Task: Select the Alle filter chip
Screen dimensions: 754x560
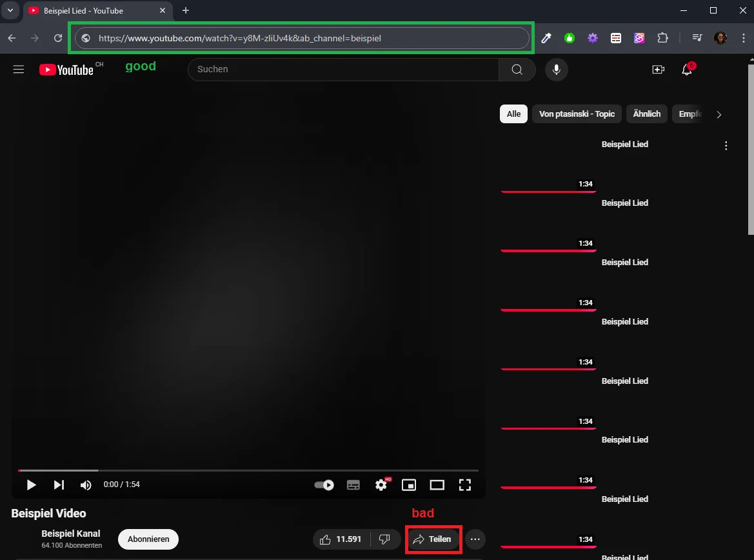Action: pyautogui.click(x=513, y=114)
